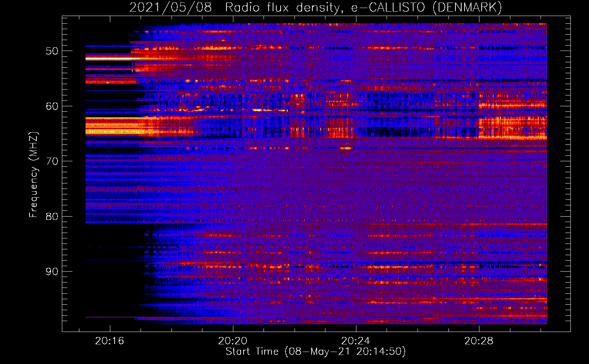Click the Start Time axis label
Image resolution: width=589 pixels, height=364 pixels.
[316, 352]
